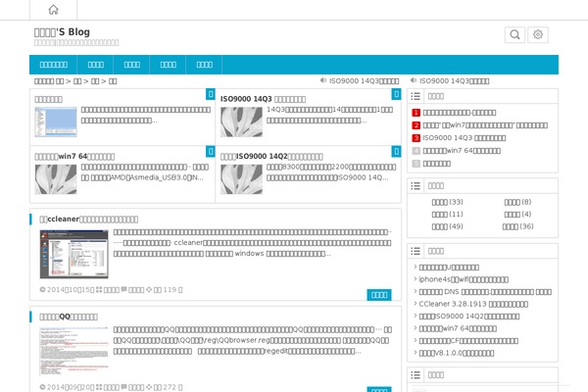Image resolution: width=588 pixels, height=392 pixels.
Task: Click the list icon of the recent posts panel
Action: (416, 251)
